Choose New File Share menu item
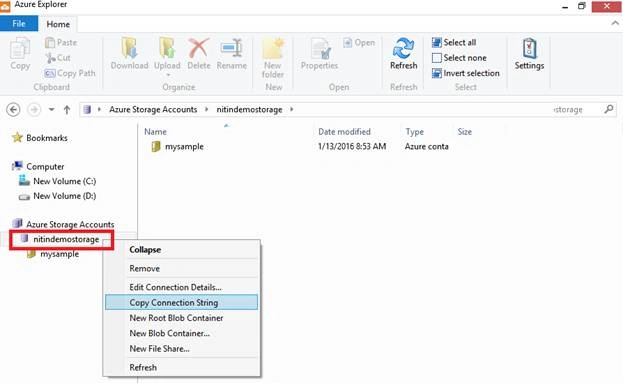Viewport: 623px width, 383px height. point(182,349)
